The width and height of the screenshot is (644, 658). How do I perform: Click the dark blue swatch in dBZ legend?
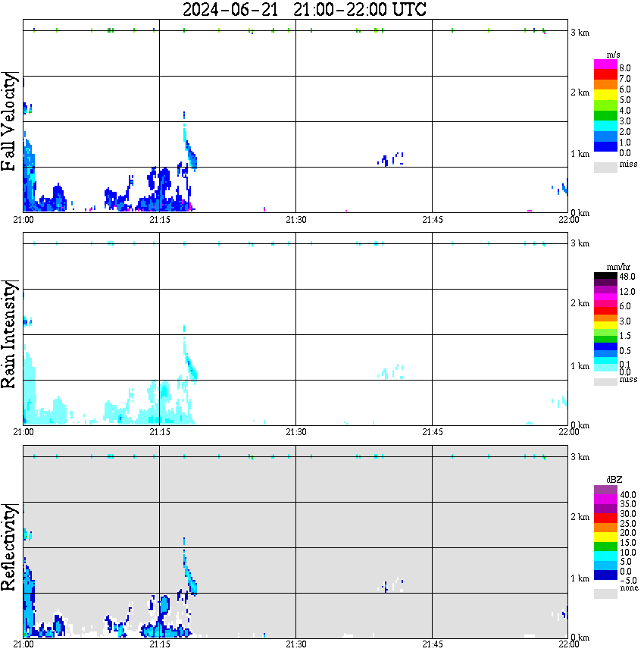[605, 575]
